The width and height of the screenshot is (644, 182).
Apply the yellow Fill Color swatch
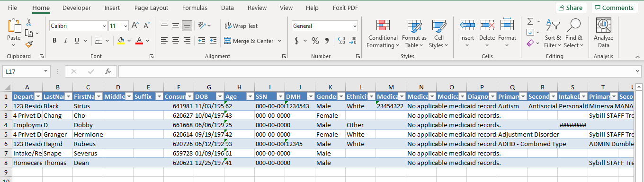[121, 41]
